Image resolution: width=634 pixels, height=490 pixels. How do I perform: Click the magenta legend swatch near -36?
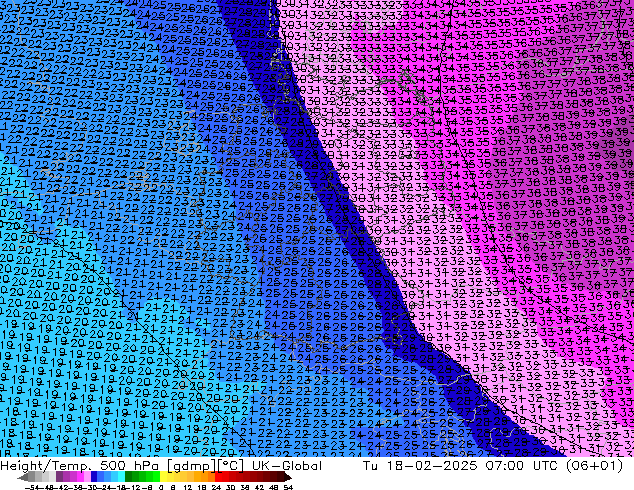[80, 477]
